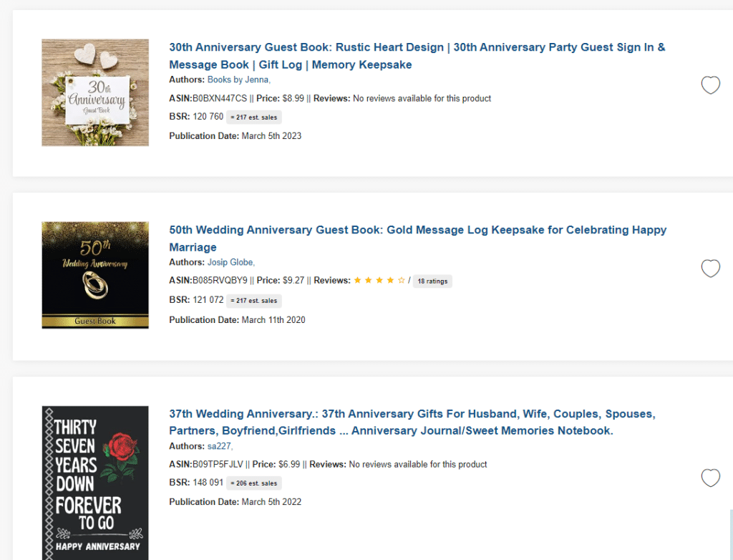Click the "Thirty Seven Years Down" cover thumbnail
Image resolution: width=733 pixels, height=560 pixels.
coord(95,480)
